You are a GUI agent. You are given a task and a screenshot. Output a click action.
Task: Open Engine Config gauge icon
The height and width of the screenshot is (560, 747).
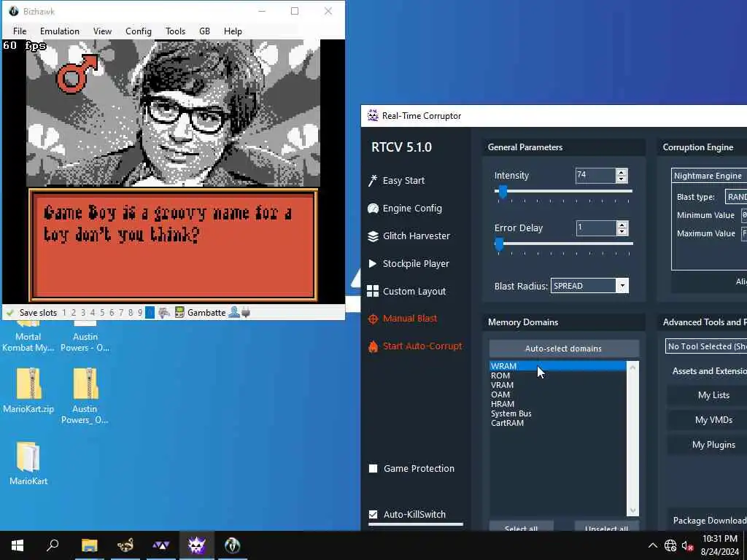[373, 208]
